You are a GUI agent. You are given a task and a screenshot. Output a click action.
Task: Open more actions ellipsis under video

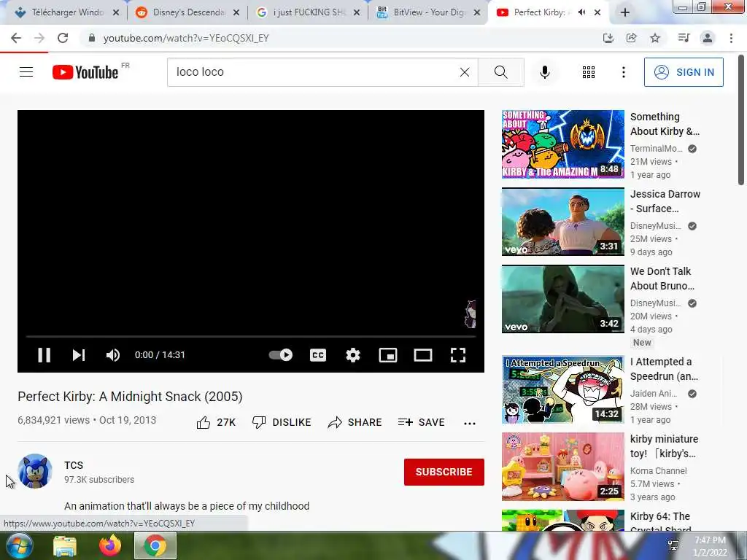click(469, 424)
